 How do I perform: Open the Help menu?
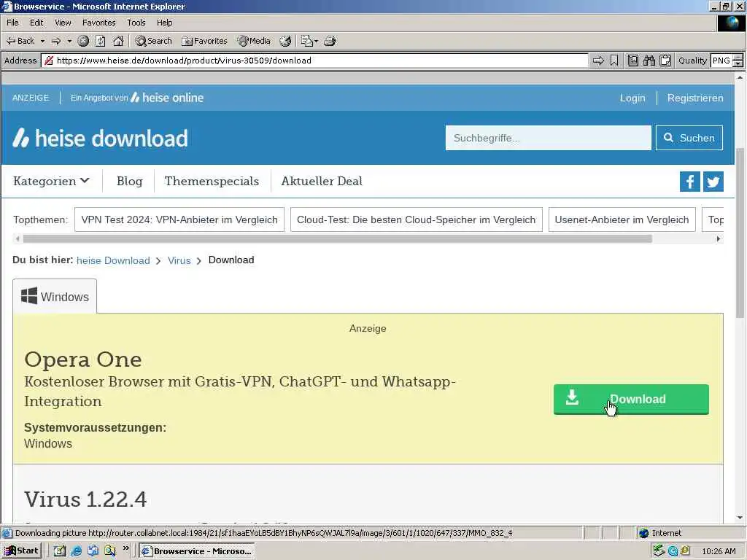(x=164, y=23)
